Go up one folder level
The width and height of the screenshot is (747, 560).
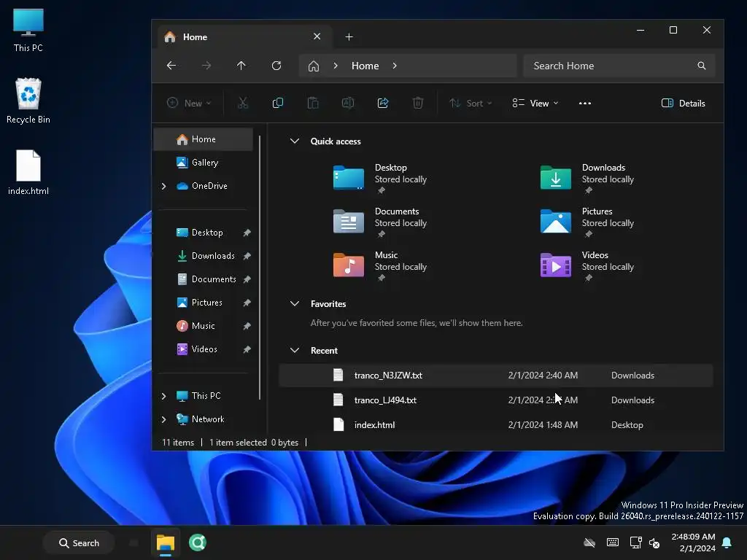tap(241, 66)
